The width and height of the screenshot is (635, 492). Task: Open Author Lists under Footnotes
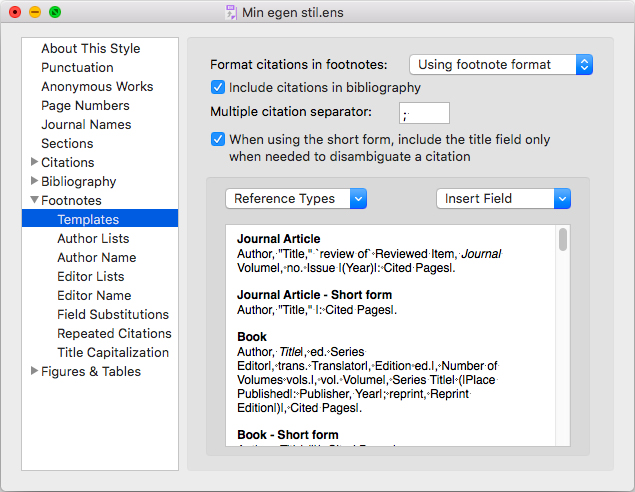tap(93, 238)
